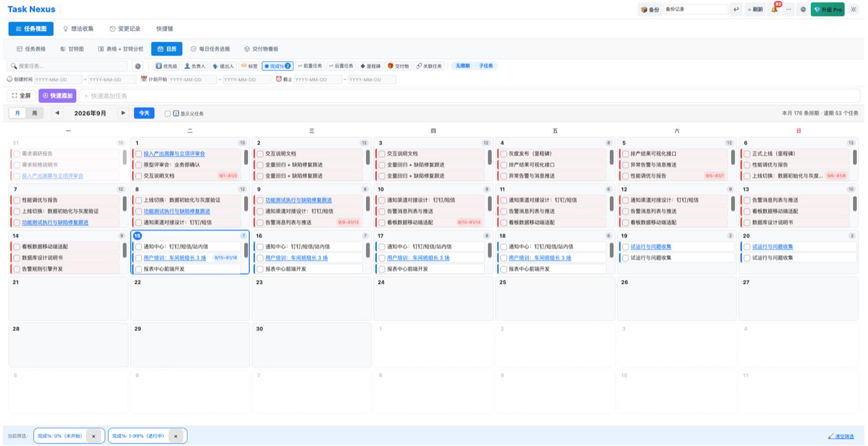Check 灰度发布（里程碑）task on September 4

tap(503, 154)
